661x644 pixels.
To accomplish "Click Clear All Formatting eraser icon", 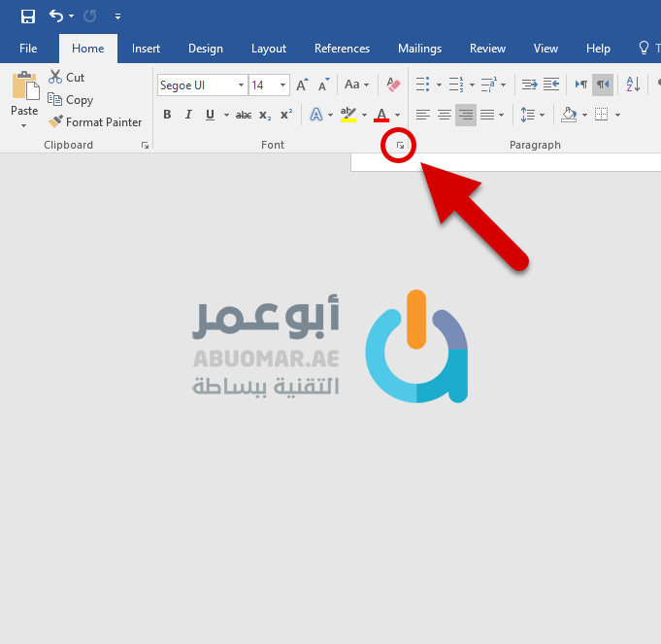I will pos(393,85).
